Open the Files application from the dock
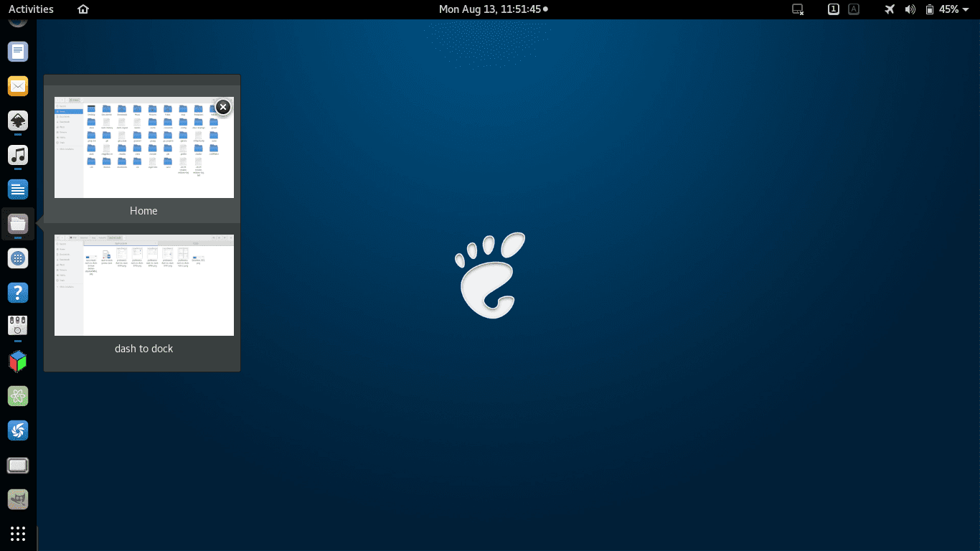This screenshot has height=551, width=980. tap(17, 224)
